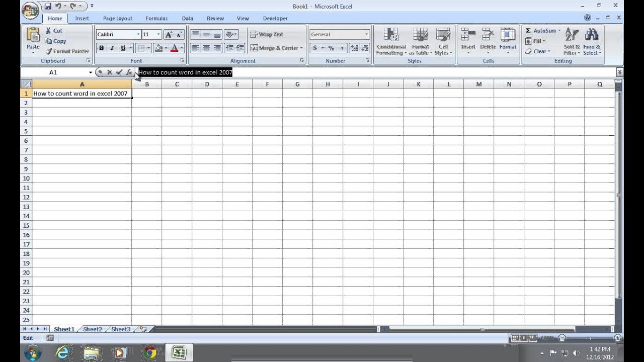The height and width of the screenshot is (362, 644).
Task: Click the Windows Start button
Action: 33,353
